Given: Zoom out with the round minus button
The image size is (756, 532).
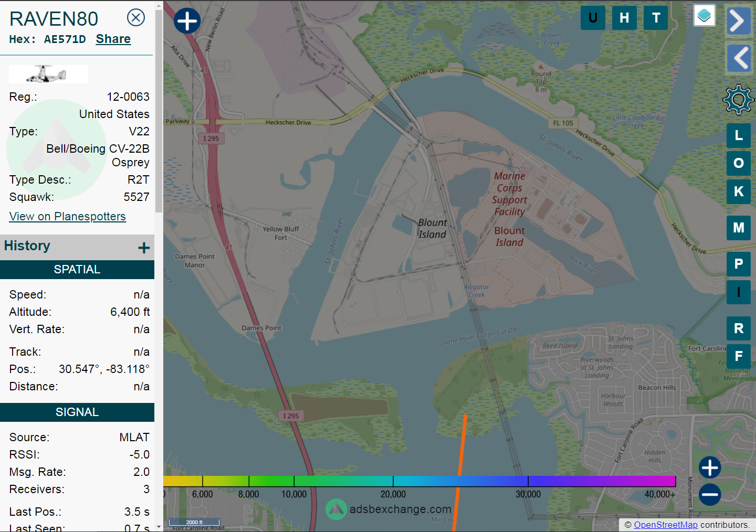Looking at the screenshot, I should (710, 494).
